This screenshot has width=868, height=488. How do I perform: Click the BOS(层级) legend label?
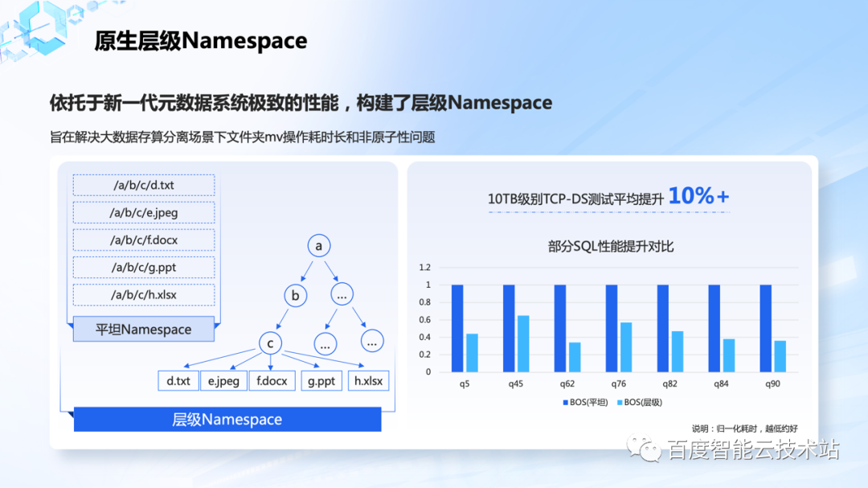tap(643, 403)
